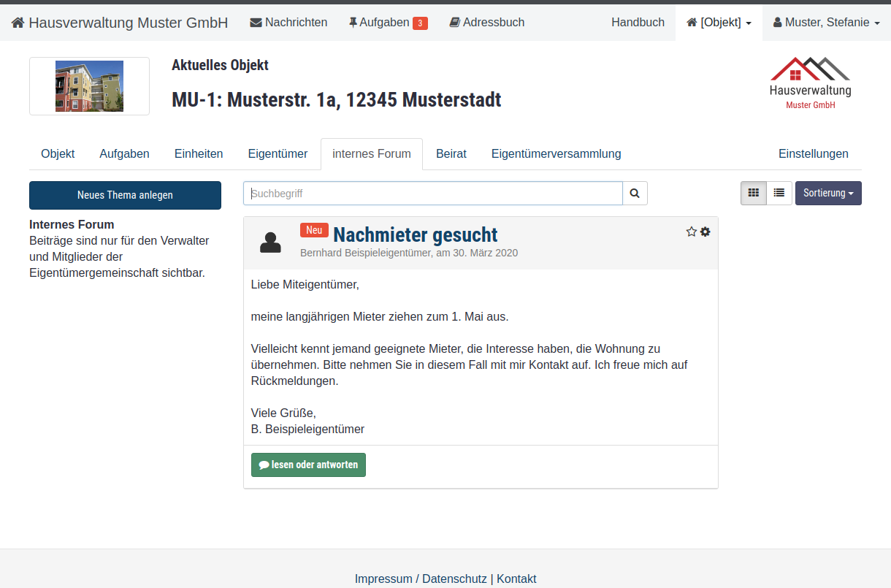Open Aufgaben with the red badge
This screenshot has height=588, width=891.
(388, 23)
